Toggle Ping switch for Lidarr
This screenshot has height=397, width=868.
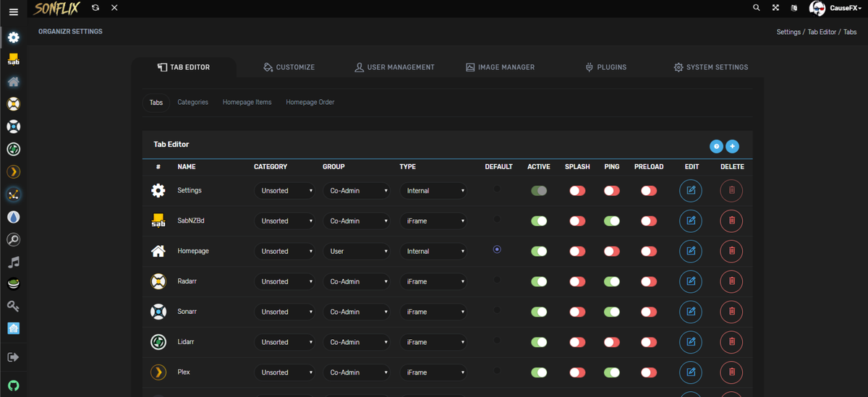click(612, 342)
